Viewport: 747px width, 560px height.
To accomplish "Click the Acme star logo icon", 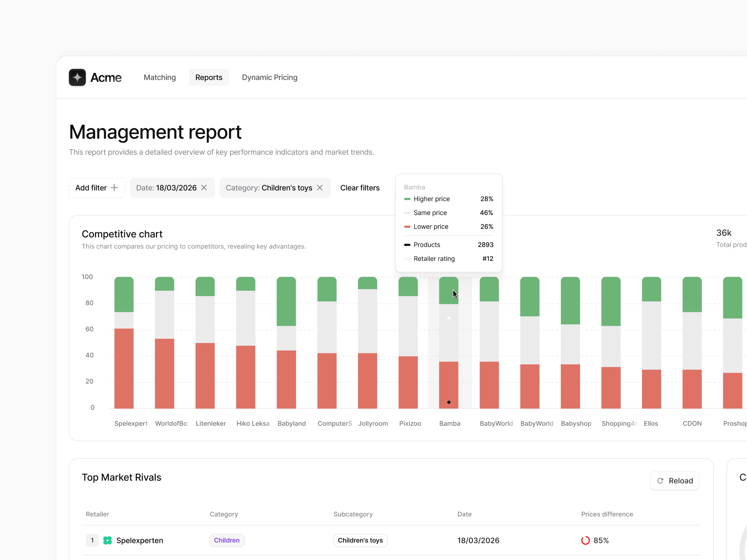I will coord(77,77).
